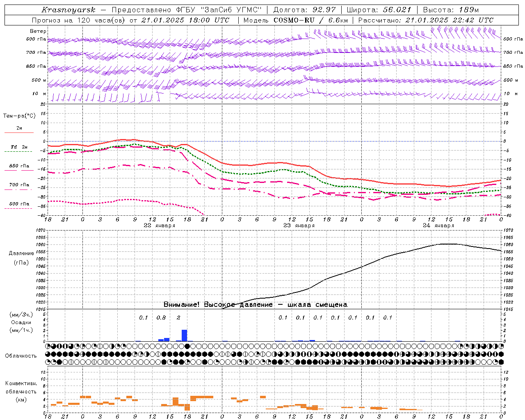Click the '24 января' date label

tap(438, 225)
